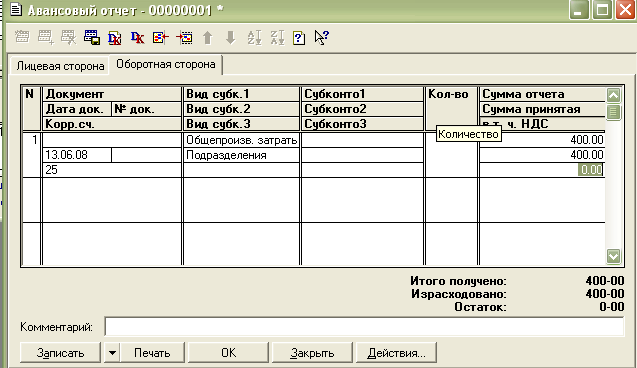The width and height of the screenshot is (637, 368).
Task: Select the cell with date 13.06.08
Action: pyautogui.click(x=77, y=155)
